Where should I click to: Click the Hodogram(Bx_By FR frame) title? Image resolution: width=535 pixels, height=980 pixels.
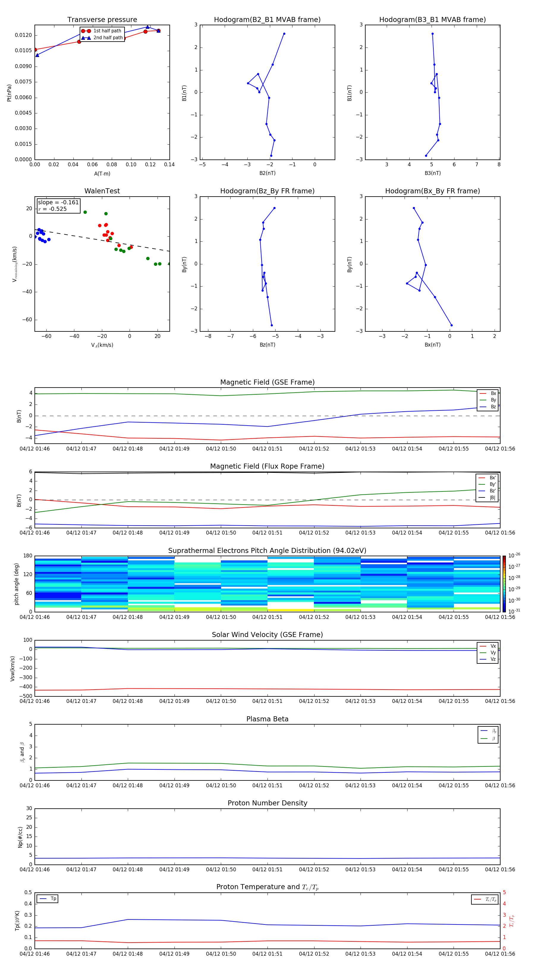click(432, 191)
